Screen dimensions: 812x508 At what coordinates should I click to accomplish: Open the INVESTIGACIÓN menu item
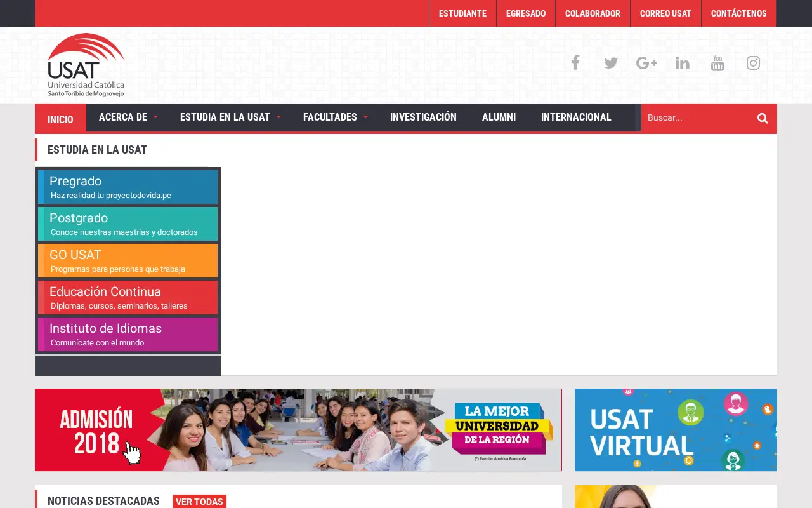[423, 117]
